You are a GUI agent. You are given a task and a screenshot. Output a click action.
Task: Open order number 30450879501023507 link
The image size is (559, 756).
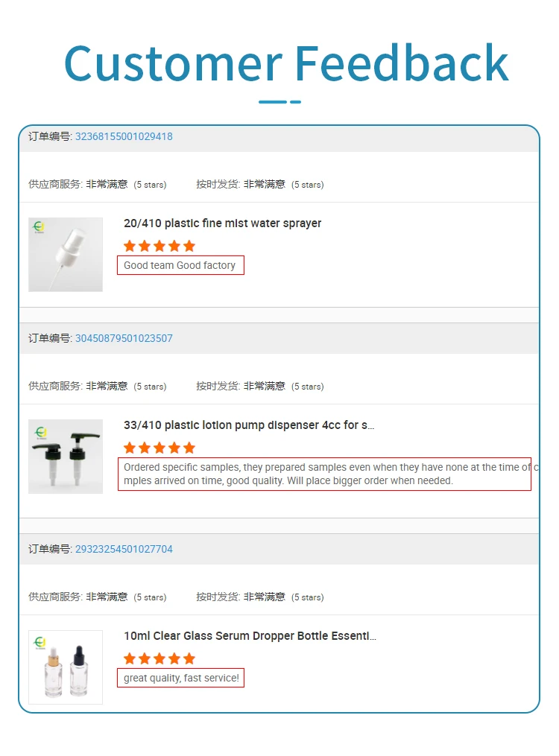click(124, 338)
